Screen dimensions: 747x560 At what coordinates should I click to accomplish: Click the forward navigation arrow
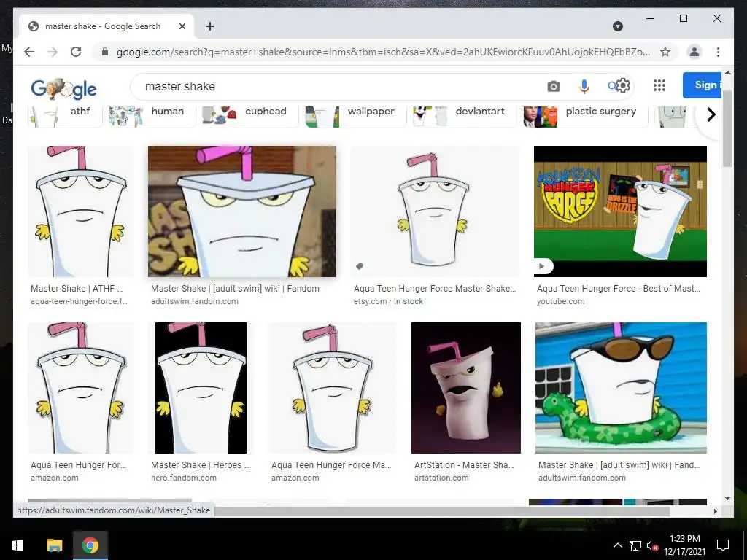pos(53,52)
